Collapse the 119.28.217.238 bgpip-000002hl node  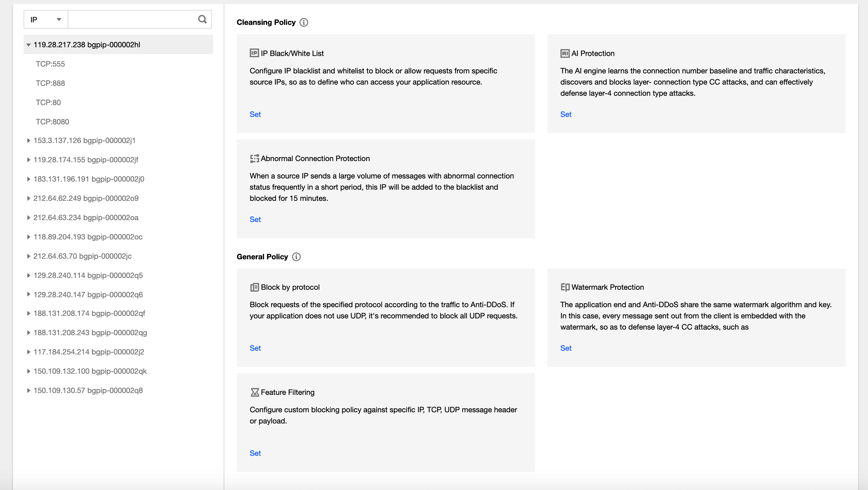coord(29,45)
